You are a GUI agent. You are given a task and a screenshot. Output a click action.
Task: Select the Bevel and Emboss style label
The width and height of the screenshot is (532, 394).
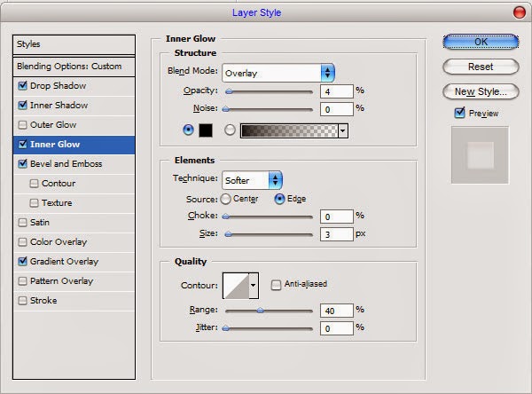point(66,163)
